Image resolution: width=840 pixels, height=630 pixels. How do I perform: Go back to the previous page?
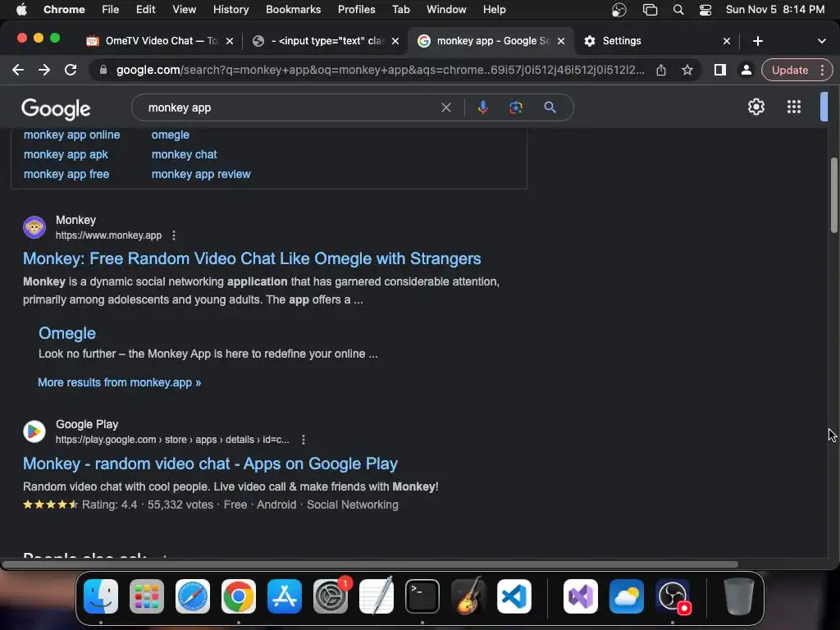[x=18, y=70]
